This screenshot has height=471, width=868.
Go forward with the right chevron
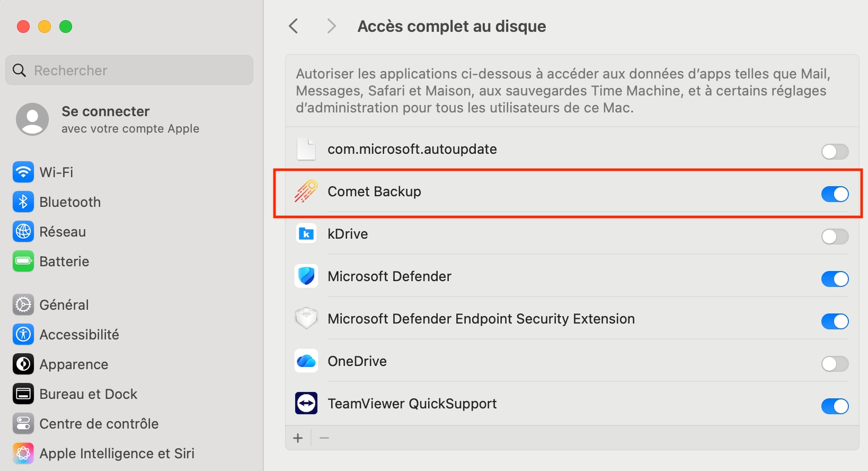pyautogui.click(x=332, y=26)
